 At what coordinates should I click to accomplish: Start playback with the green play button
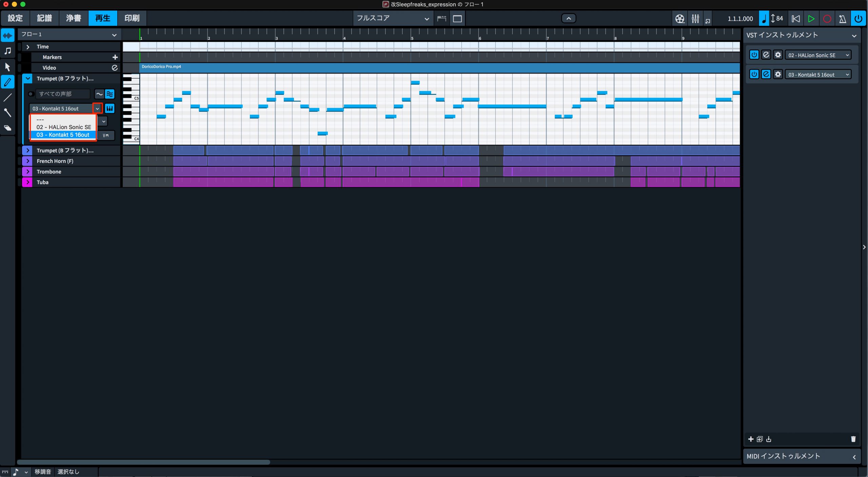pos(811,19)
